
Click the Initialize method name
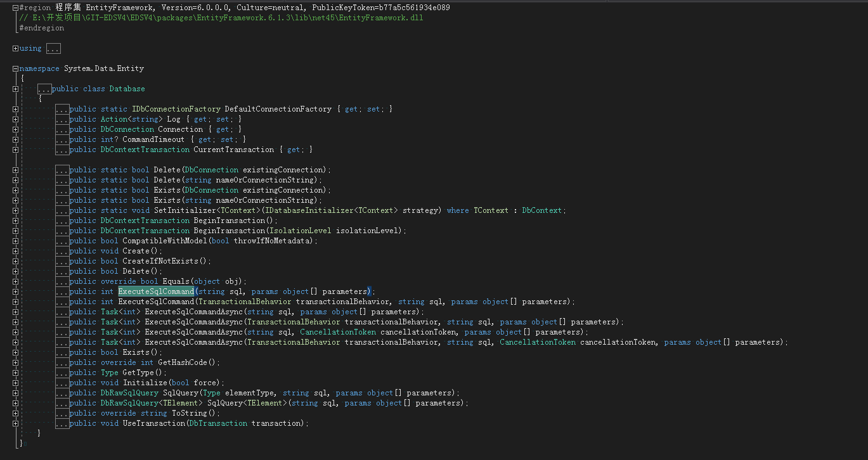click(145, 383)
